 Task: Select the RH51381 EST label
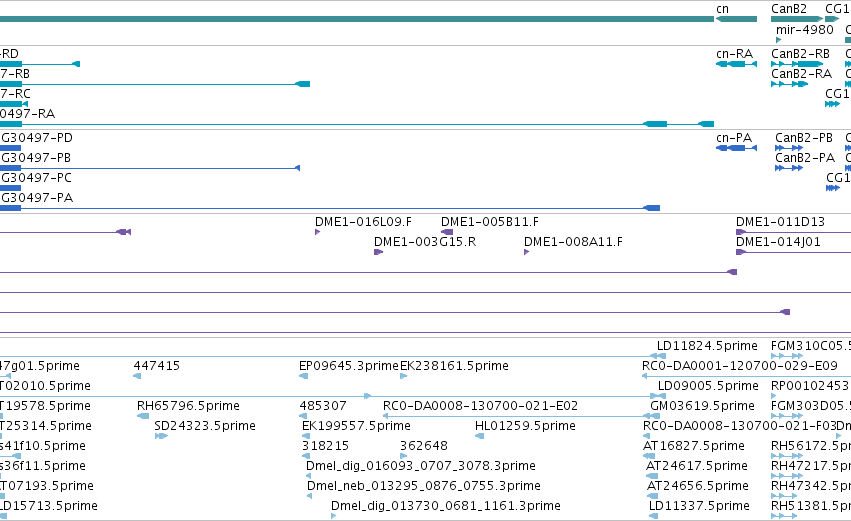pos(811,506)
